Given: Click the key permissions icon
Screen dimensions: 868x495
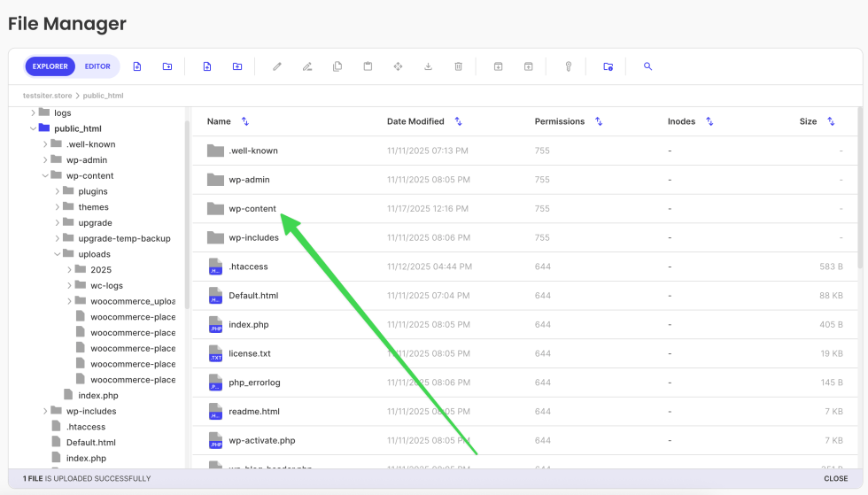Looking at the screenshot, I should 569,66.
